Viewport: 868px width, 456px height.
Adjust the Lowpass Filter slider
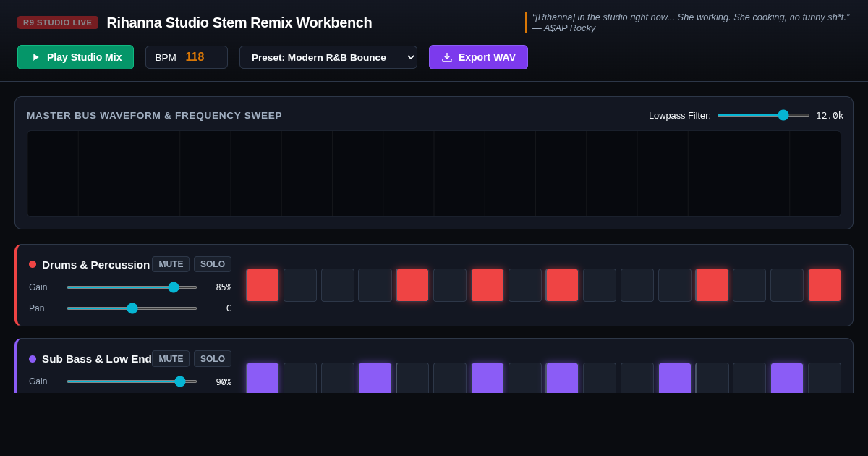763,115
